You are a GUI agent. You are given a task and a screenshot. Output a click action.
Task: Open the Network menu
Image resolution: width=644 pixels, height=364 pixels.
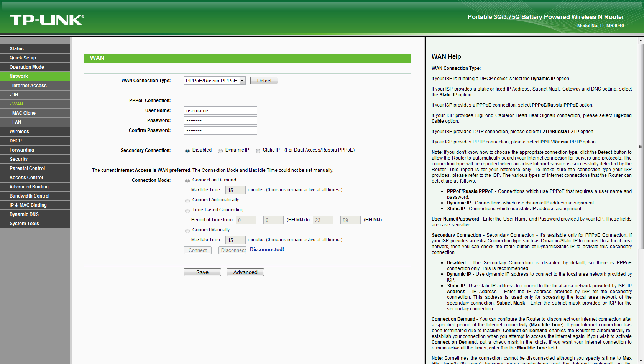coord(35,76)
